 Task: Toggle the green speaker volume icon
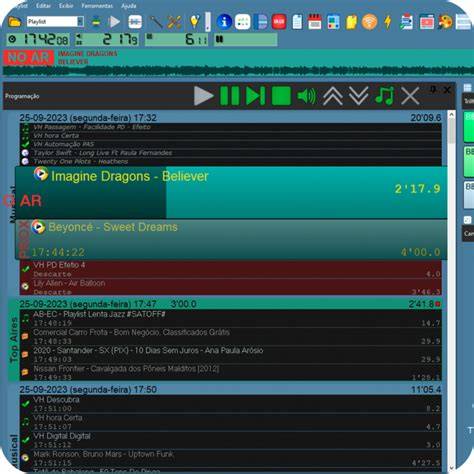click(x=307, y=96)
